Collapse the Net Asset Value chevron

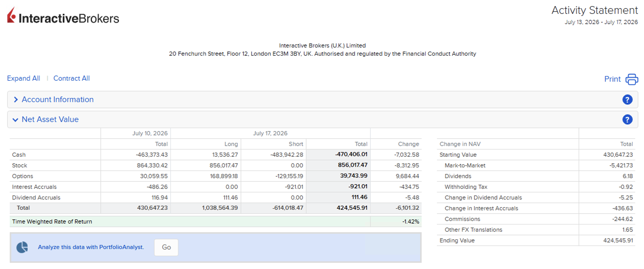[15, 120]
